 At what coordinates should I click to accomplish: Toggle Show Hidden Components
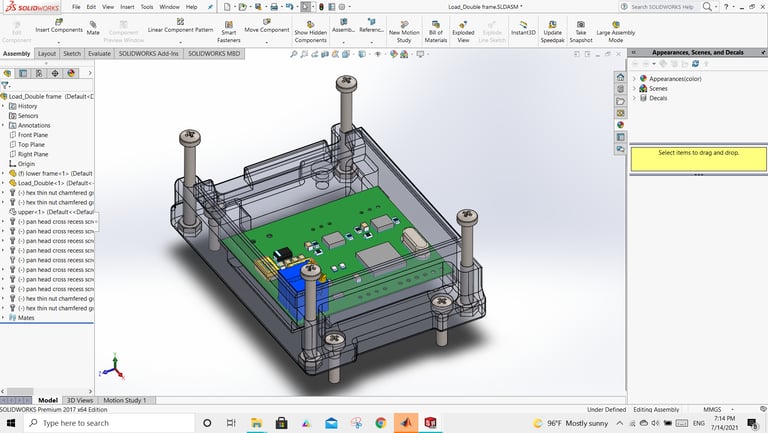[x=310, y=30]
